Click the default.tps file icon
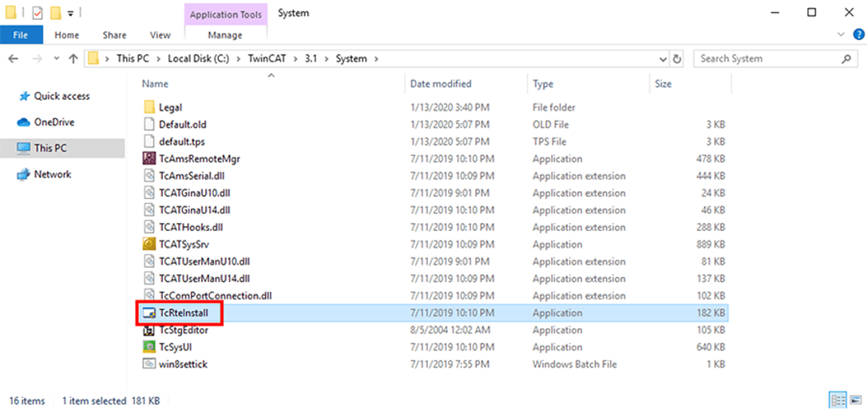Viewport: 868px width, 414px height. [x=149, y=142]
